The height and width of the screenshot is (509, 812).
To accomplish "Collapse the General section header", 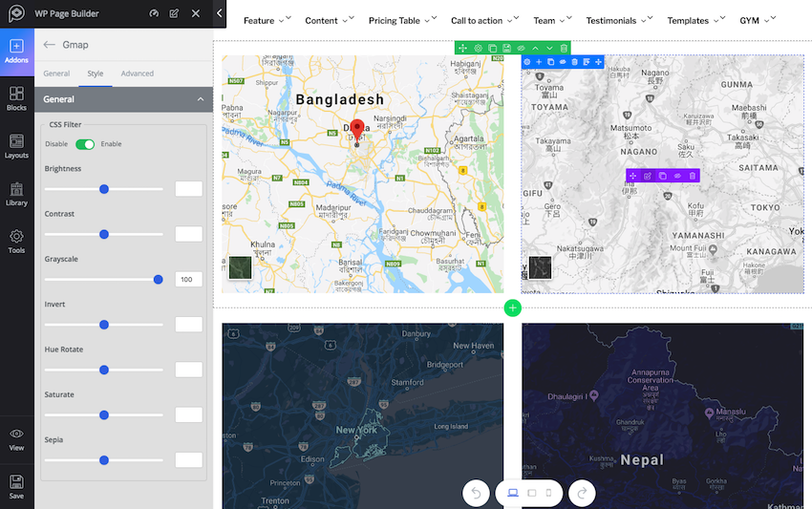I will [124, 99].
